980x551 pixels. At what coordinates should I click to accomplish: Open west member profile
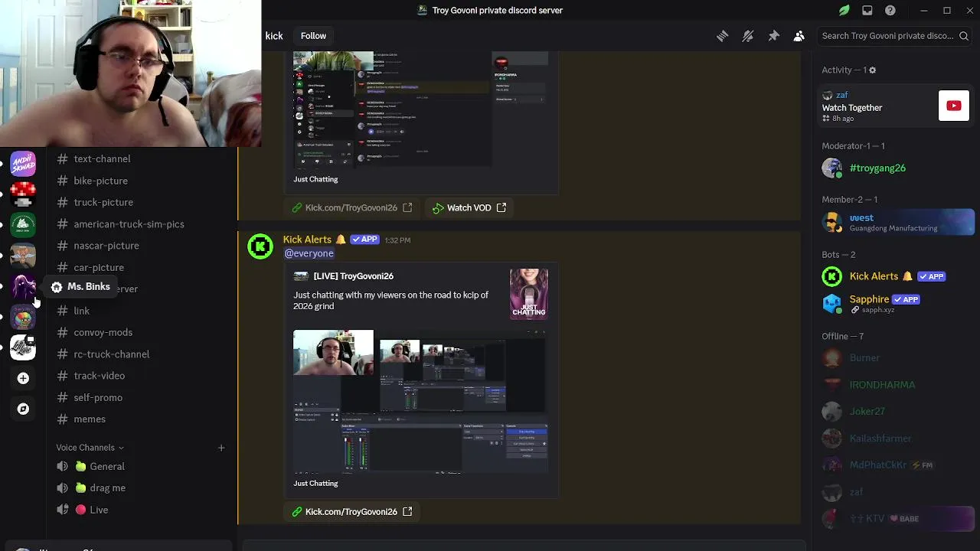[x=895, y=223]
